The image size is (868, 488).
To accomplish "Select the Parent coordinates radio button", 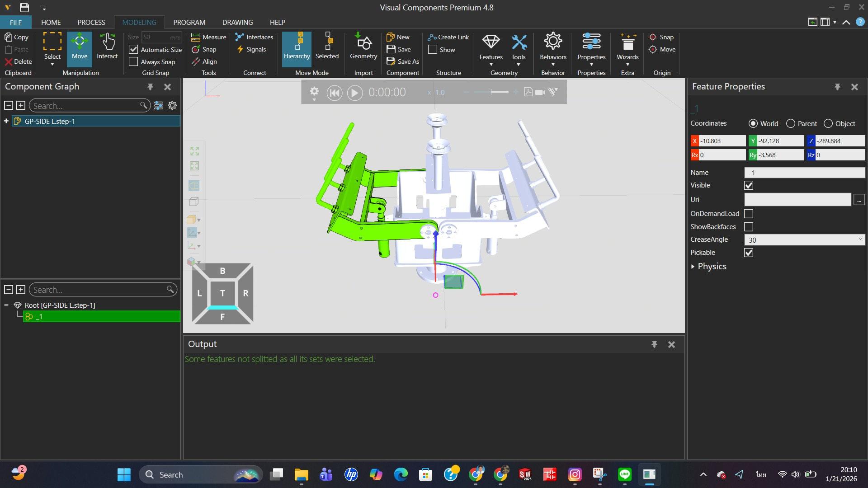I will coord(790,123).
